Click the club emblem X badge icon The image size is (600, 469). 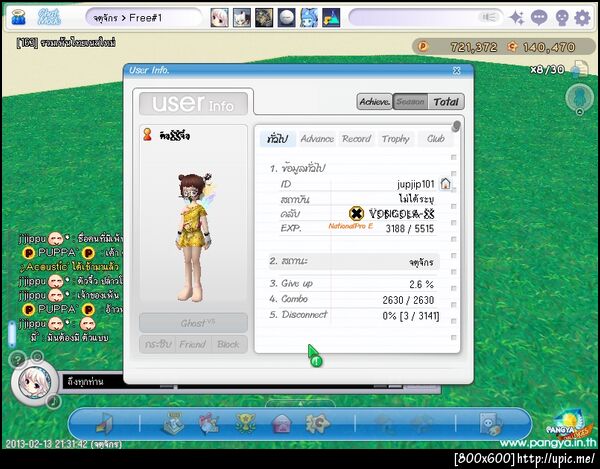click(356, 213)
